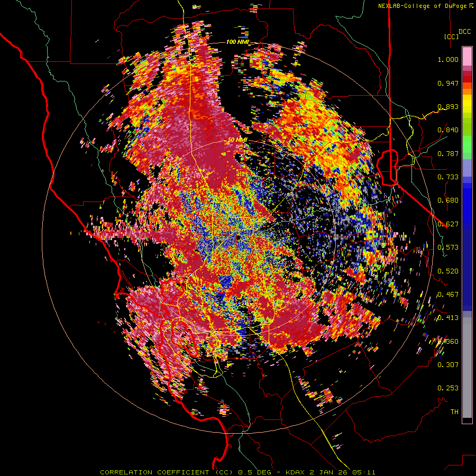The image size is (476, 476).
Task: Click the 0.360 legend value
Action: point(448,342)
